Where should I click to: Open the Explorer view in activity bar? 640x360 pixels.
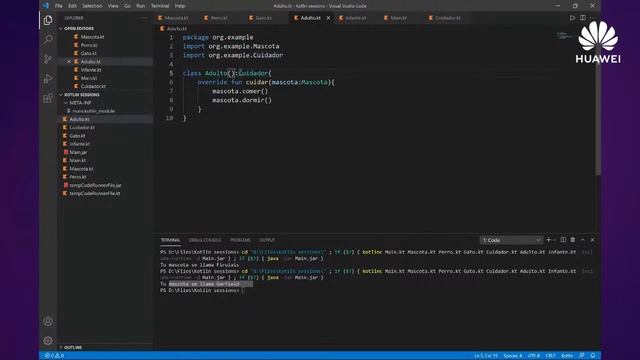(48, 20)
